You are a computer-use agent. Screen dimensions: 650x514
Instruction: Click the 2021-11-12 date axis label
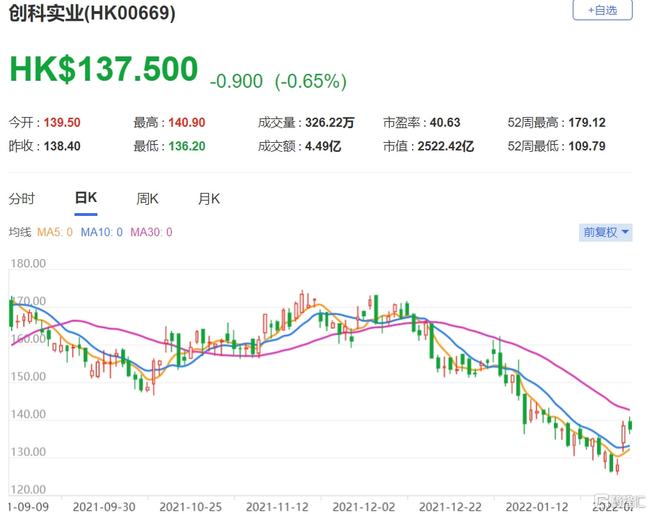(277, 507)
